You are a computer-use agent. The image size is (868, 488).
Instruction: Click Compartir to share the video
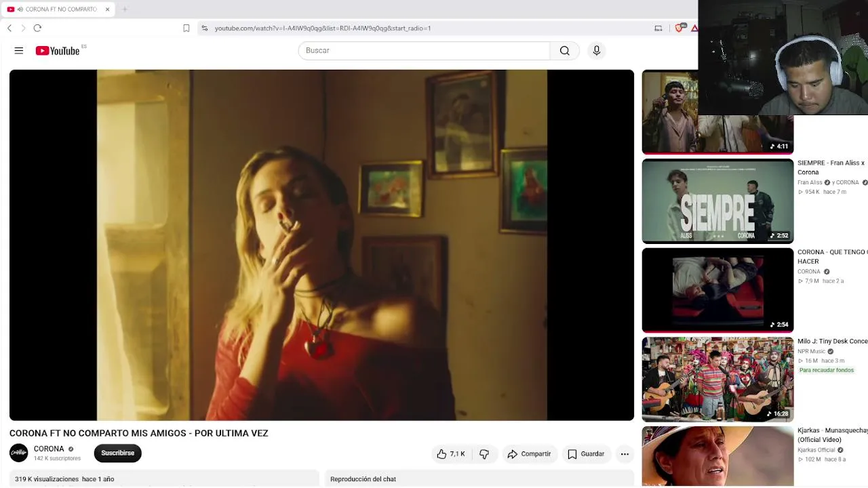point(529,454)
